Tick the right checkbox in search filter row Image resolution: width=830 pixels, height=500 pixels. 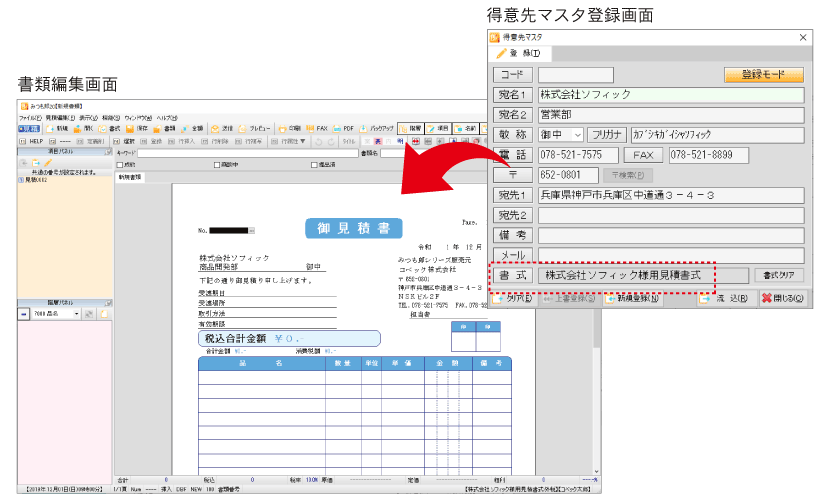click(x=314, y=165)
